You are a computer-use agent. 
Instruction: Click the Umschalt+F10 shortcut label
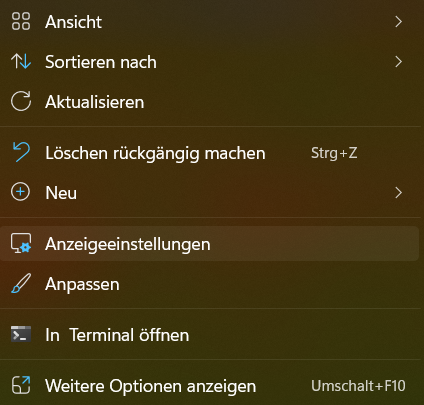pos(358,386)
